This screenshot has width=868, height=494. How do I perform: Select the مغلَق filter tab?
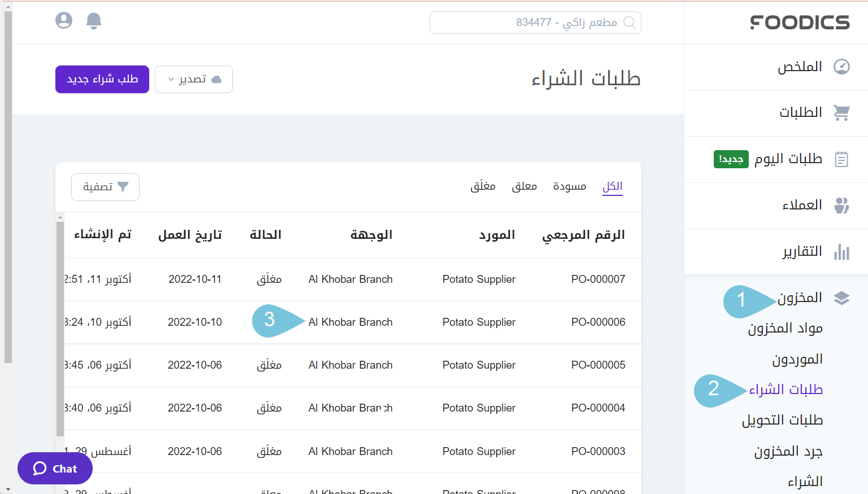[483, 186]
